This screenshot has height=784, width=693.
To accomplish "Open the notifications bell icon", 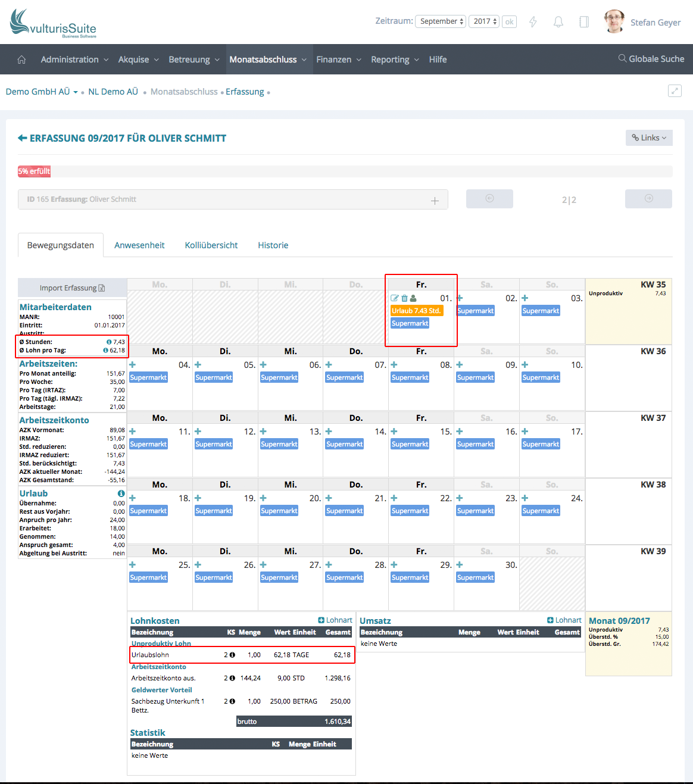I will 558,22.
